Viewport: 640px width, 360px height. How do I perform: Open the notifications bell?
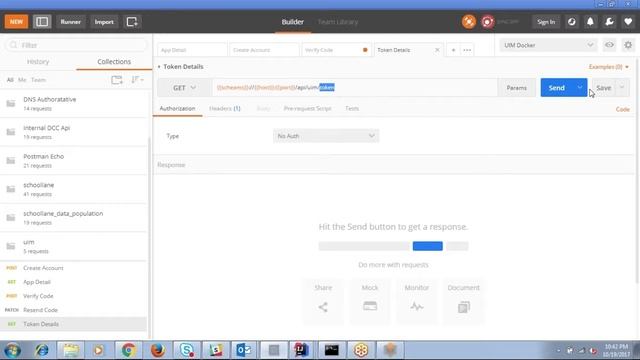click(590, 22)
